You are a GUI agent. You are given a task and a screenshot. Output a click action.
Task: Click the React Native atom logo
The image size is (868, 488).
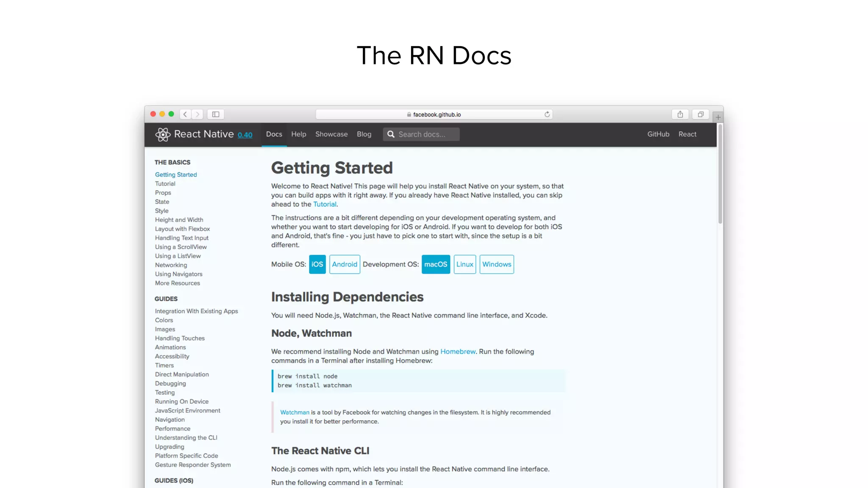(163, 134)
